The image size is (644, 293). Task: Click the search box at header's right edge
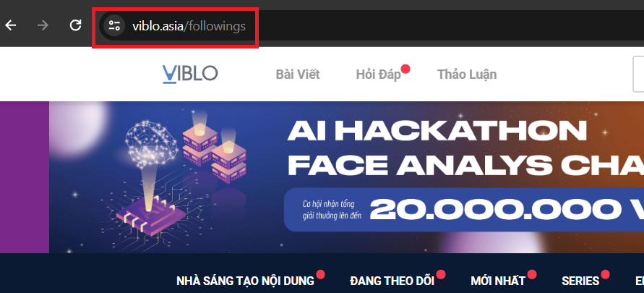639,75
